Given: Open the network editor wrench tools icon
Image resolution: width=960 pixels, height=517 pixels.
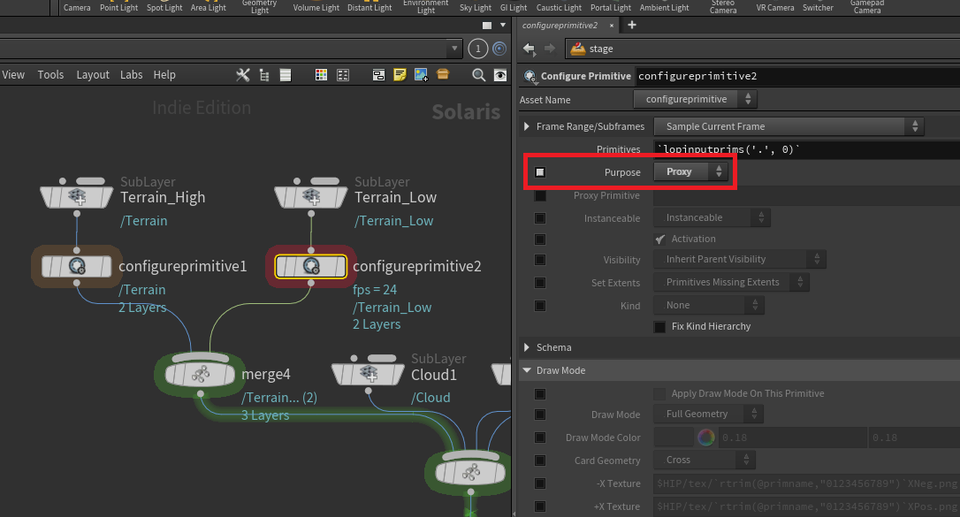Looking at the screenshot, I should point(242,75).
